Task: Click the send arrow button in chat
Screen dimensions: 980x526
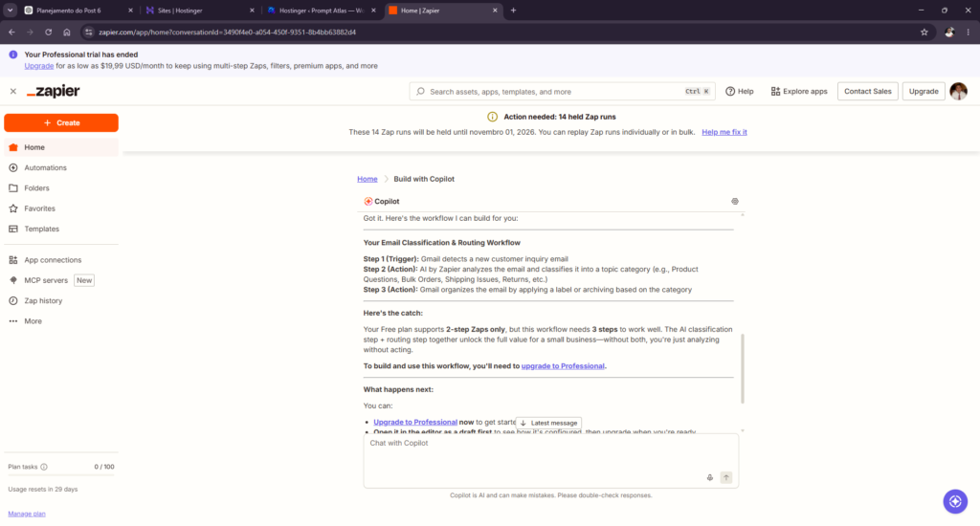Action: (726, 478)
